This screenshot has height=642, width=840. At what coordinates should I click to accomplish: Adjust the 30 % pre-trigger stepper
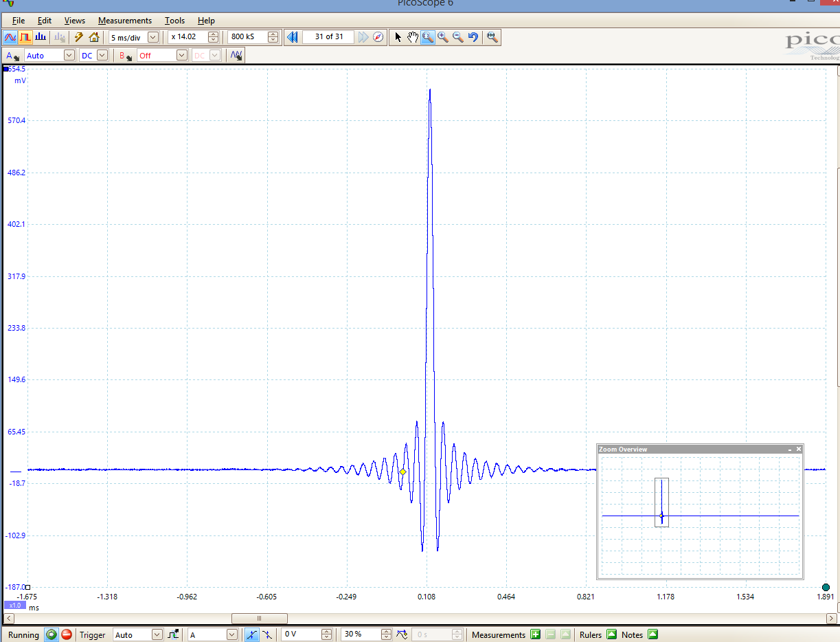386,634
